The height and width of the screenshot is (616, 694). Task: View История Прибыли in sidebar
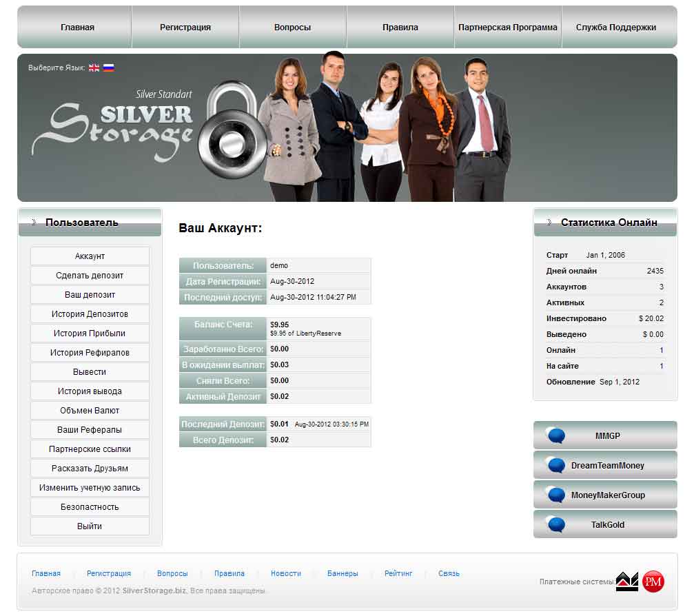click(x=90, y=333)
